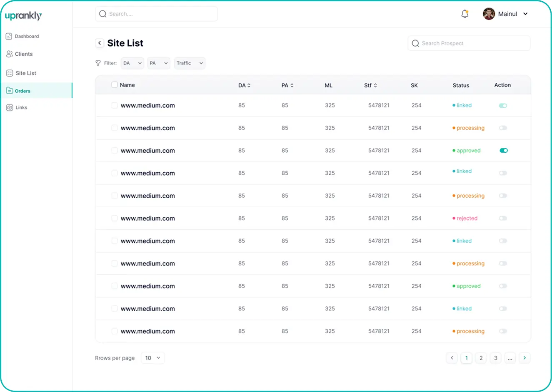Open the notifications bell
552x392 pixels.
coord(465,14)
